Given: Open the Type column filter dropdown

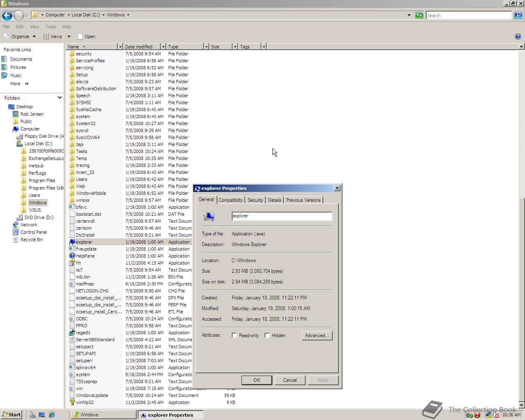Looking at the screenshot, I should click(206, 47).
